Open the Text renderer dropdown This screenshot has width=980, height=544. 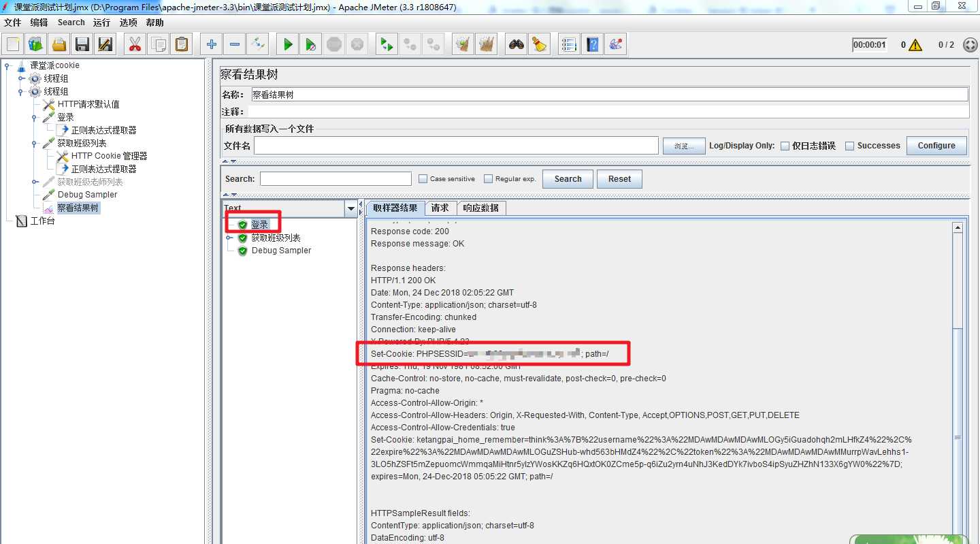click(x=351, y=208)
